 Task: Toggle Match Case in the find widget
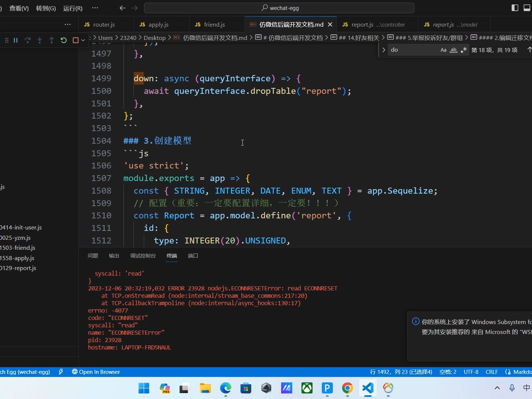[x=443, y=50]
